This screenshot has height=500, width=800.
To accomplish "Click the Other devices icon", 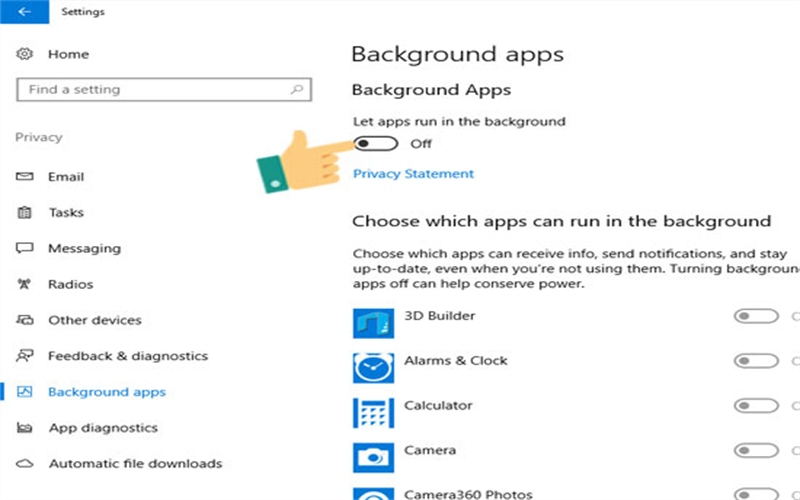I will pos(24,320).
